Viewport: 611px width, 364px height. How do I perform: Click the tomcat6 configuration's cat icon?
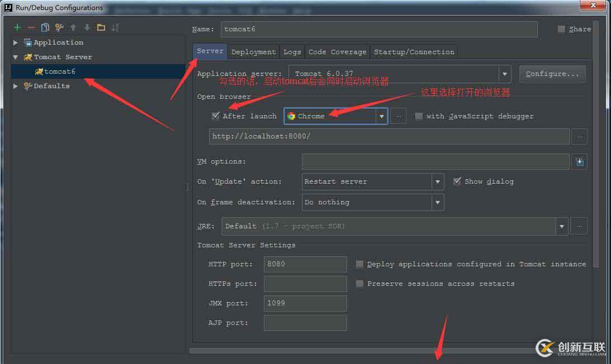[x=39, y=71]
